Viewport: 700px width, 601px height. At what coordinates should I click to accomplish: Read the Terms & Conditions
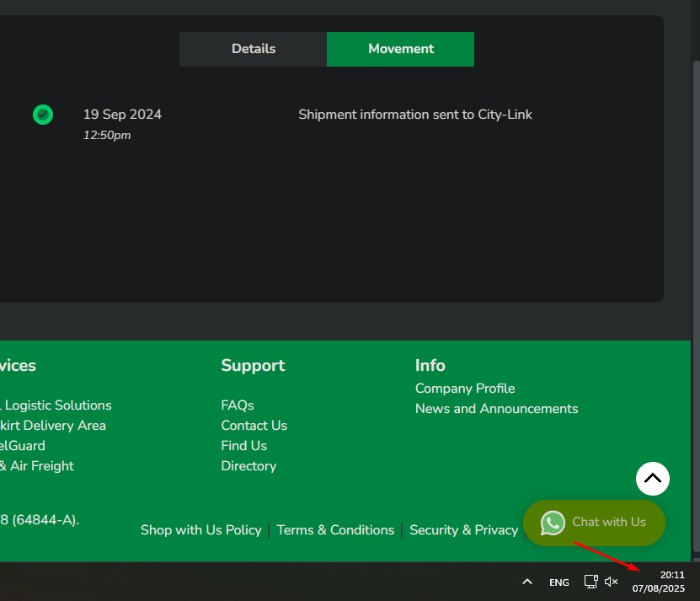(x=335, y=530)
